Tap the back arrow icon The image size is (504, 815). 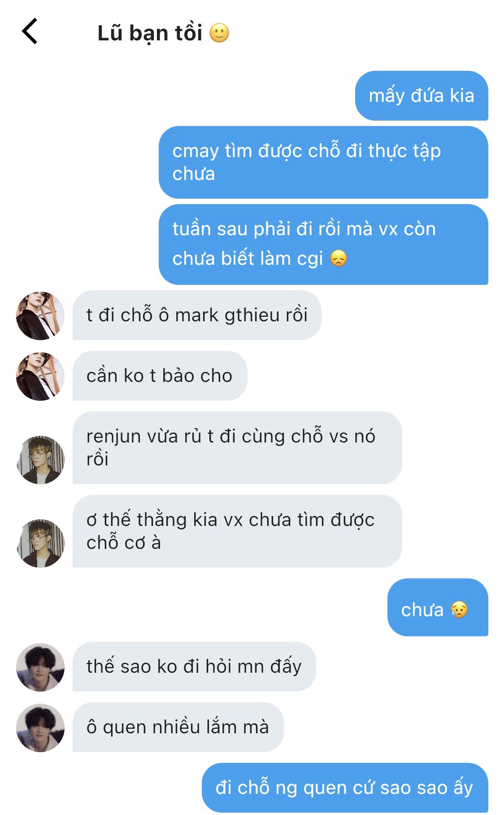(30, 31)
